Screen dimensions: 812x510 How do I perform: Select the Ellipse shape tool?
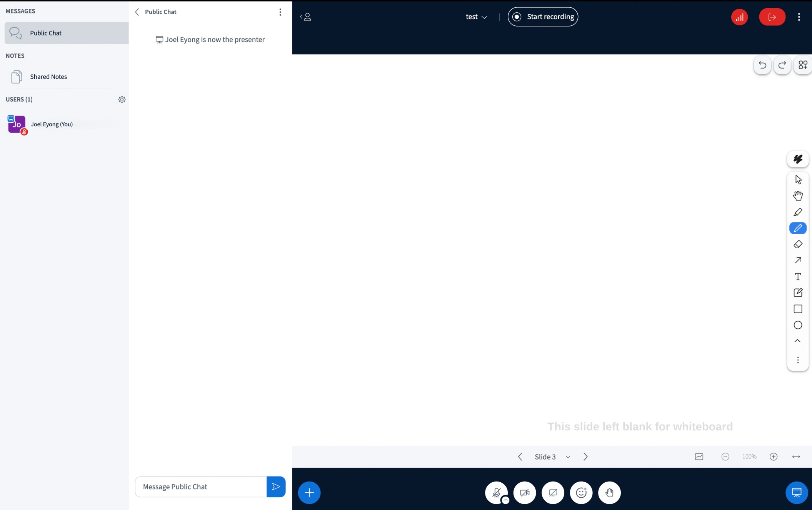click(x=798, y=325)
